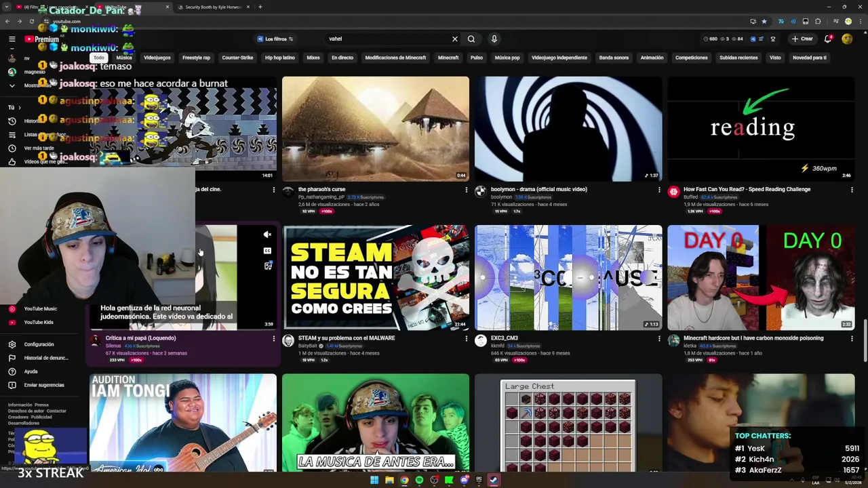
Task: Open Historial de denuncias in sidebar
Action: [41, 358]
